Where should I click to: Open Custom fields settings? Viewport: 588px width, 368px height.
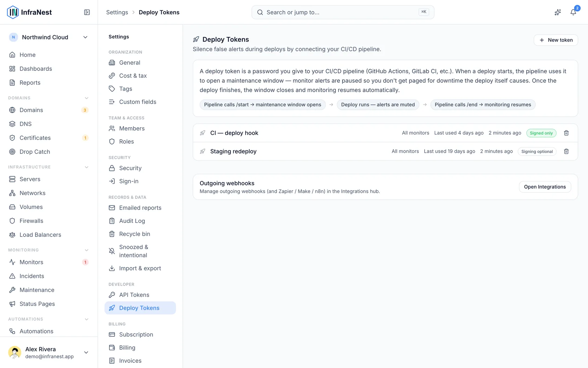click(140, 102)
